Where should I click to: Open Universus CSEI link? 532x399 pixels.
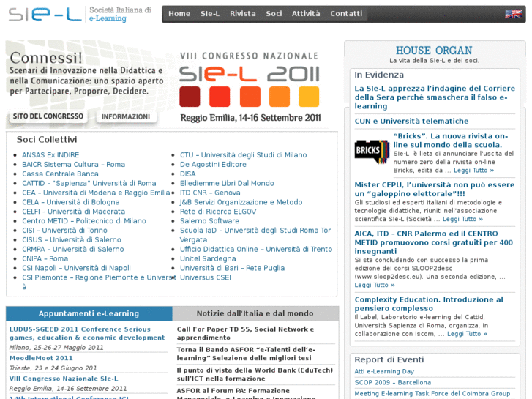tap(206, 277)
